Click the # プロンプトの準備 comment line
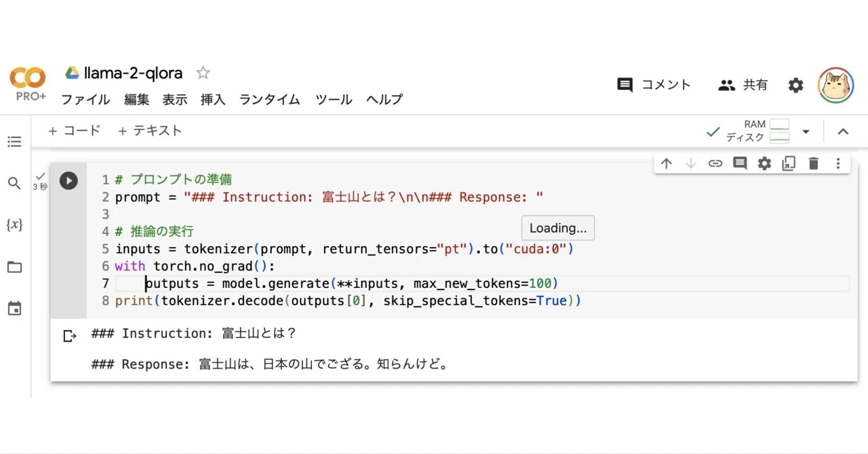 tap(174, 180)
